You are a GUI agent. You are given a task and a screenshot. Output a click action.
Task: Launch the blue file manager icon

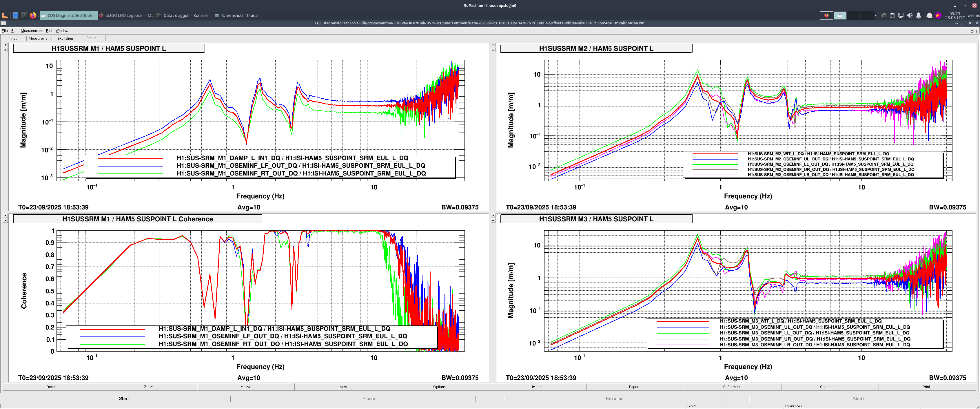point(16,15)
